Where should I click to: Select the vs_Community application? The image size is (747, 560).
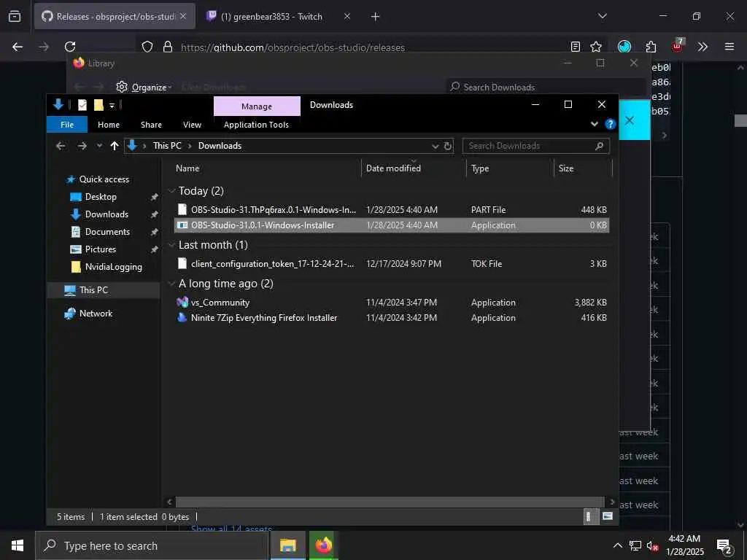tap(391, 303)
